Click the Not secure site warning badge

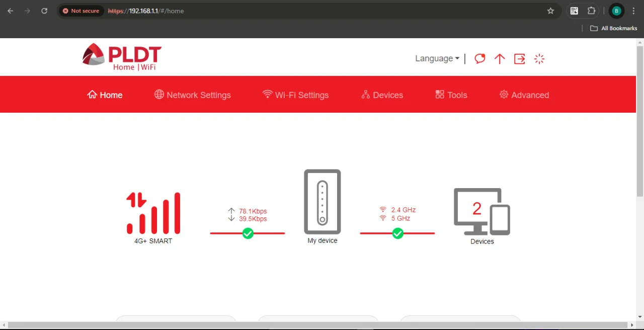(x=81, y=11)
